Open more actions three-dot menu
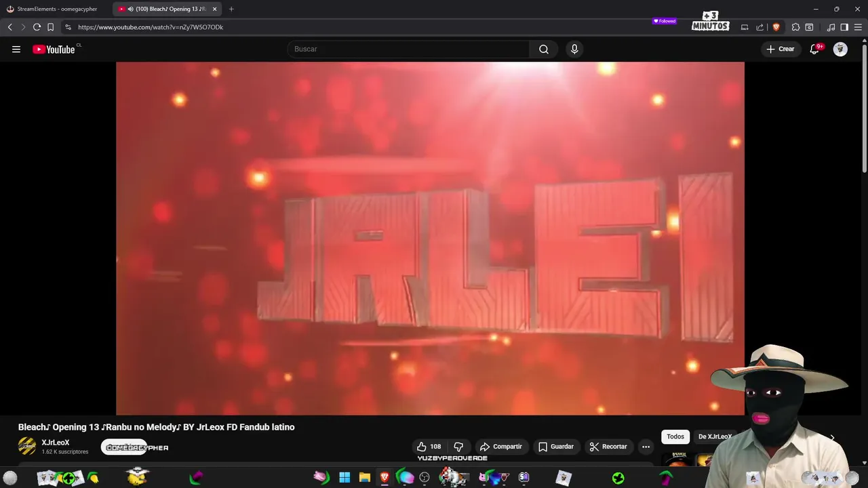The width and height of the screenshot is (868, 488). tap(646, 447)
